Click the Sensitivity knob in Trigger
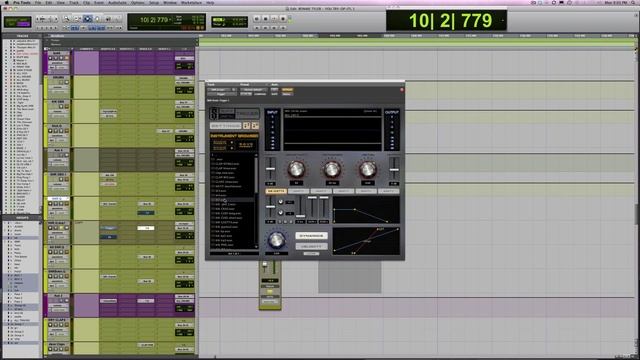Image resolution: width=640 pixels, height=360 pixels. click(x=296, y=169)
